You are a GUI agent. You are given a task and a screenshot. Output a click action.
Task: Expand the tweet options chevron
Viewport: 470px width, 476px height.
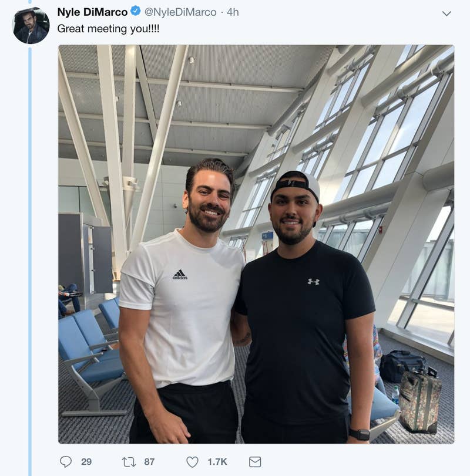pyautogui.click(x=446, y=13)
